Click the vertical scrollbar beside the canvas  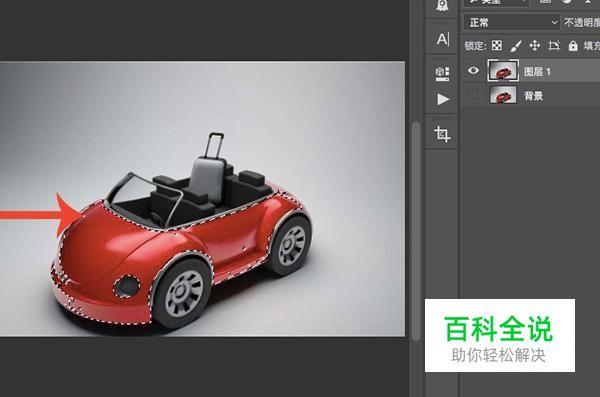(416, 230)
